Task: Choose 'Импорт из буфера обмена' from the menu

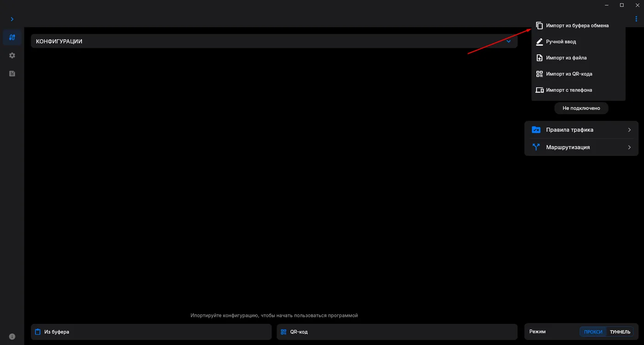Action: (x=578, y=26)
